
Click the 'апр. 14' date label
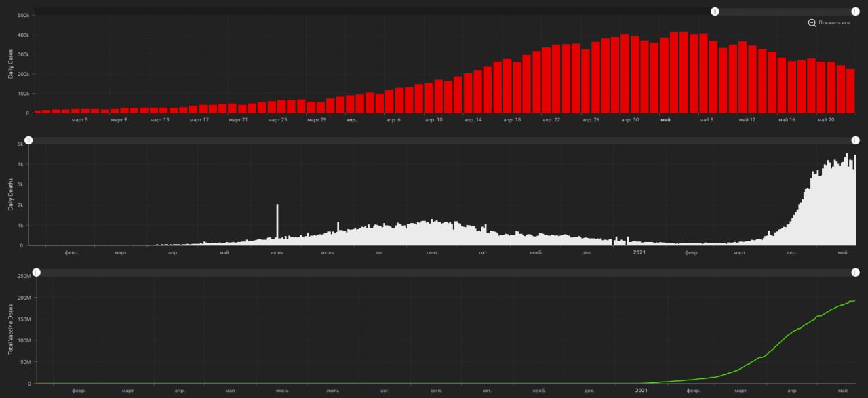coord(473,120)
